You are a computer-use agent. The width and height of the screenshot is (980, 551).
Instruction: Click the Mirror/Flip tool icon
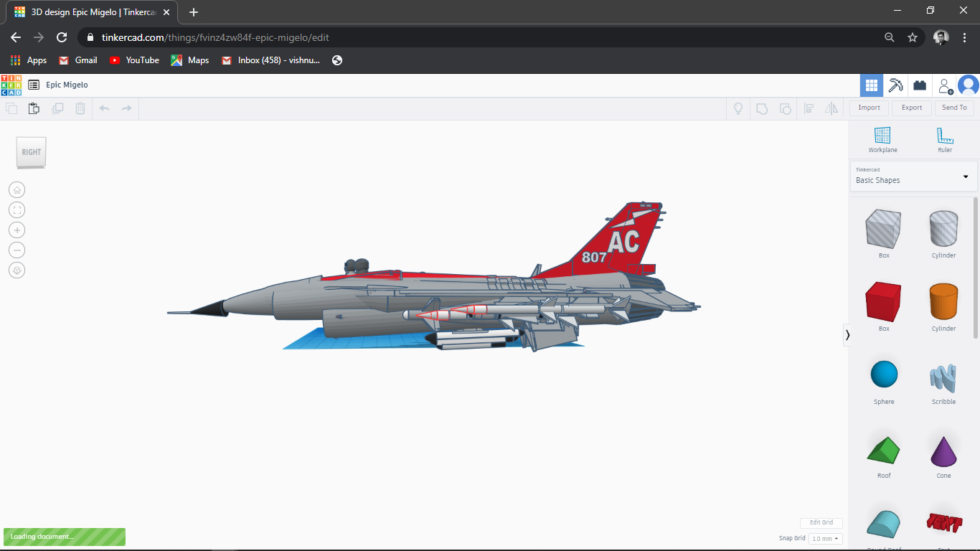pyautogui.click(x=832, y=108)
